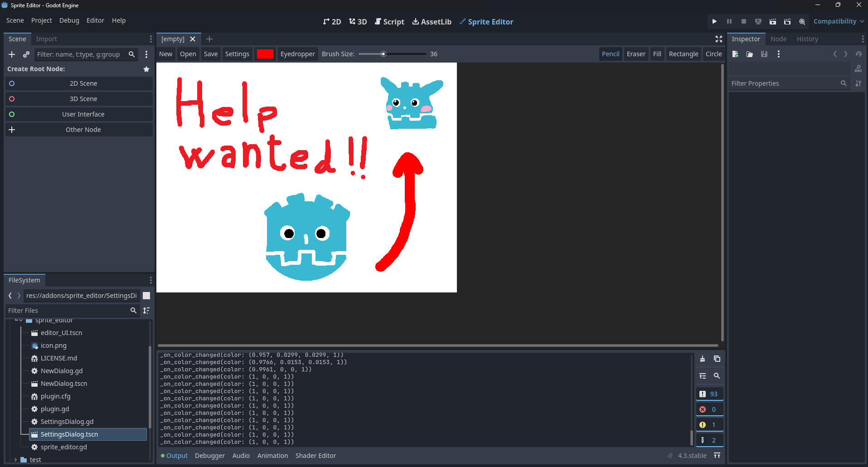
Task: Open Inspector extra options dots
Action: 779,54
